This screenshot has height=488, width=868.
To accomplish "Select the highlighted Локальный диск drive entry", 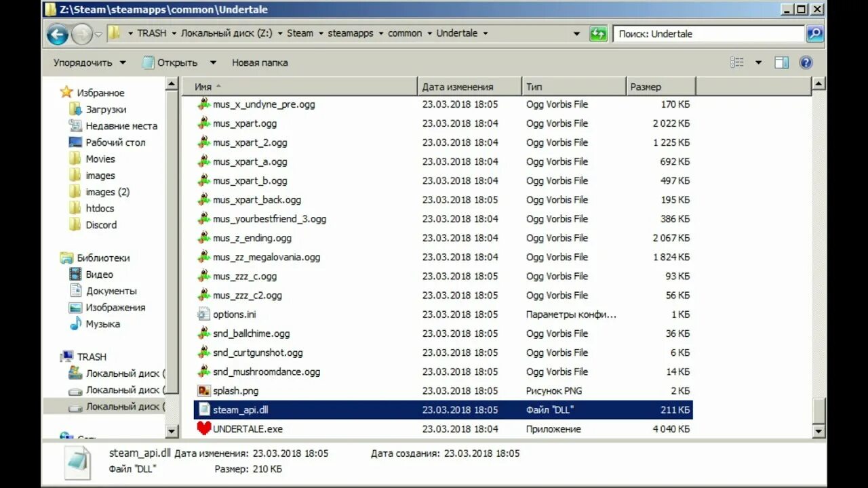I will [x=104, y=407].
